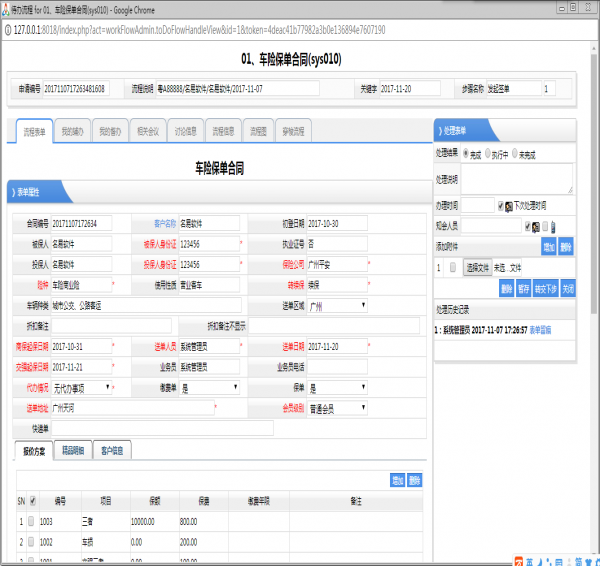This screenshot has width=600, height=566.
Task: Check the attachment row 1 checkbox
Action: coord(453,267)
